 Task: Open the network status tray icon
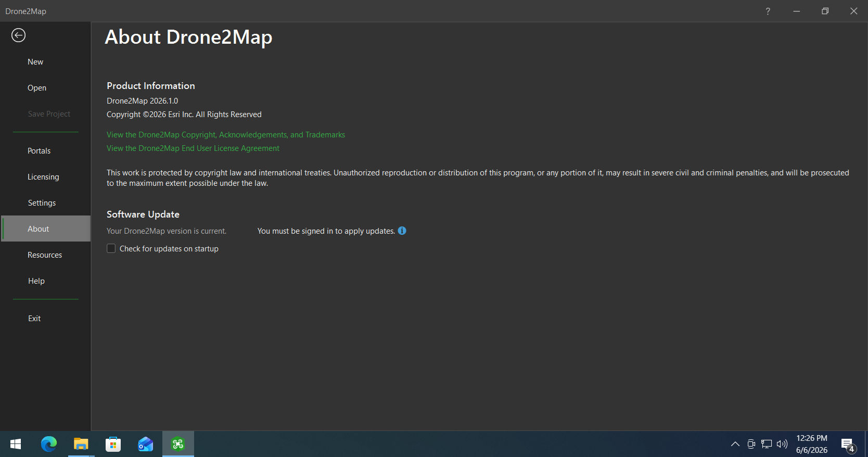pyautogui.click(x=767, y=444)
